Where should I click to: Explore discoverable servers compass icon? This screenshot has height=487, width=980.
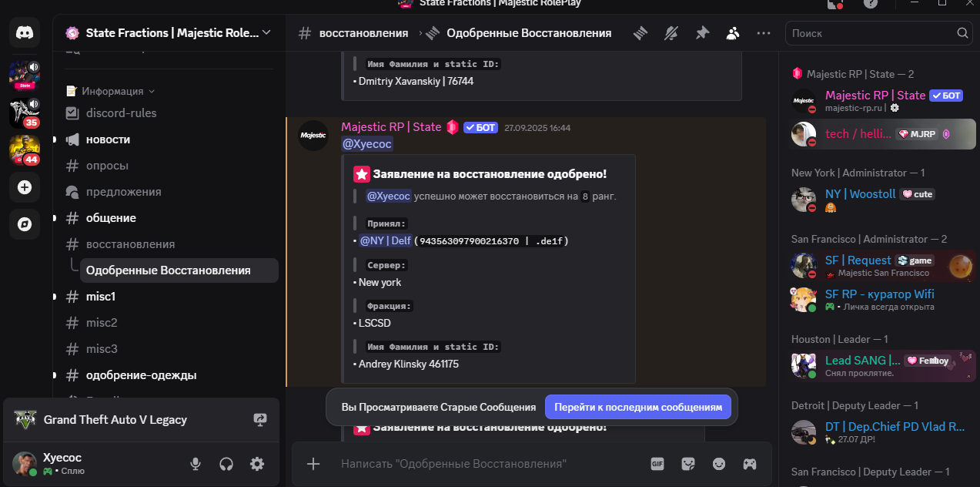tap(25, 224)
